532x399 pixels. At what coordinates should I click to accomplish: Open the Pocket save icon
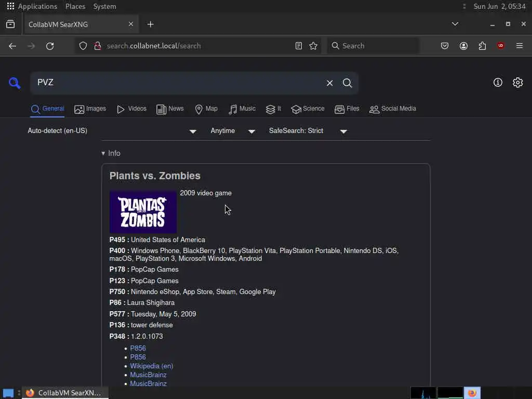(445, 46)
